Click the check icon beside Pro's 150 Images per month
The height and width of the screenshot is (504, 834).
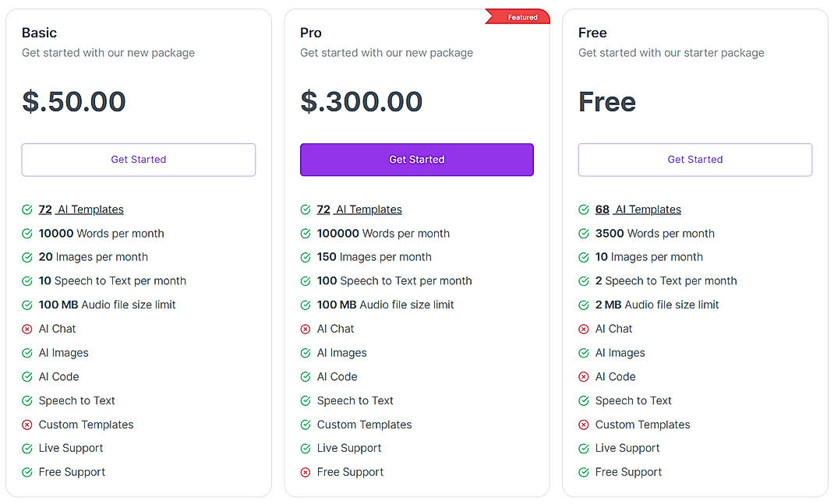pyautogui.click(x=305, y=257)
